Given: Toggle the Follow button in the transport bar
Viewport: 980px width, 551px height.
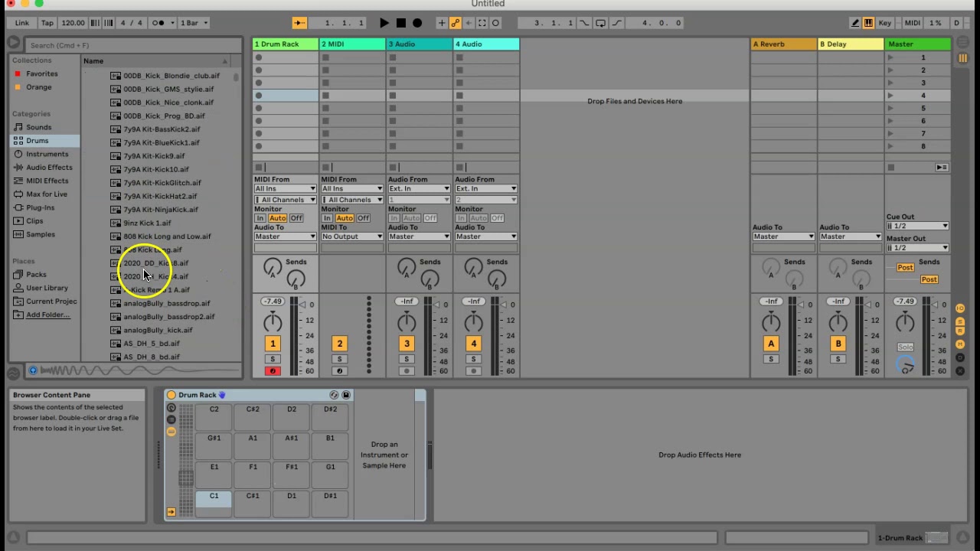Looking at the screenshot, I should (299, 23).
